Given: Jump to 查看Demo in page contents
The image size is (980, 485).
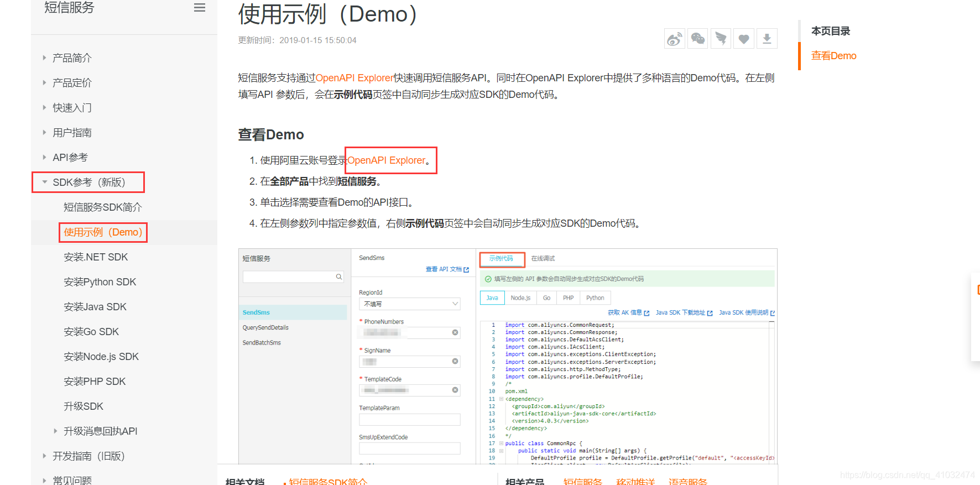Looking at the screenshot, I should tap(833, 56).
